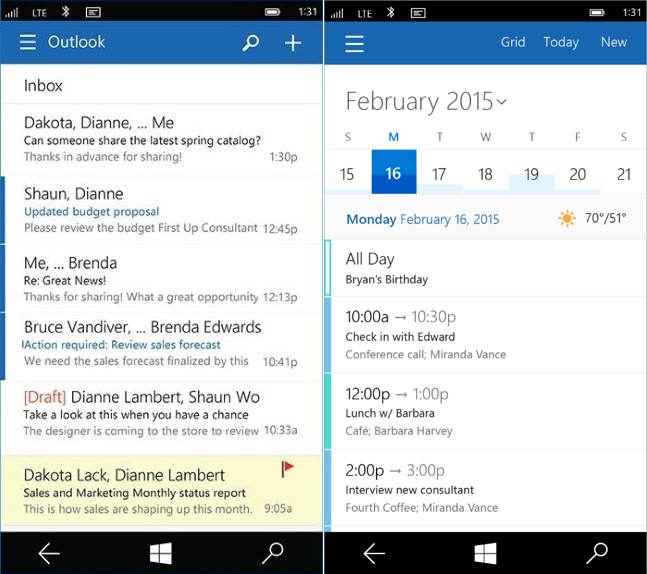Tap the back arrow on the calendar phone
This screenshot has height=574, width=647.
[x=374, y=553]
